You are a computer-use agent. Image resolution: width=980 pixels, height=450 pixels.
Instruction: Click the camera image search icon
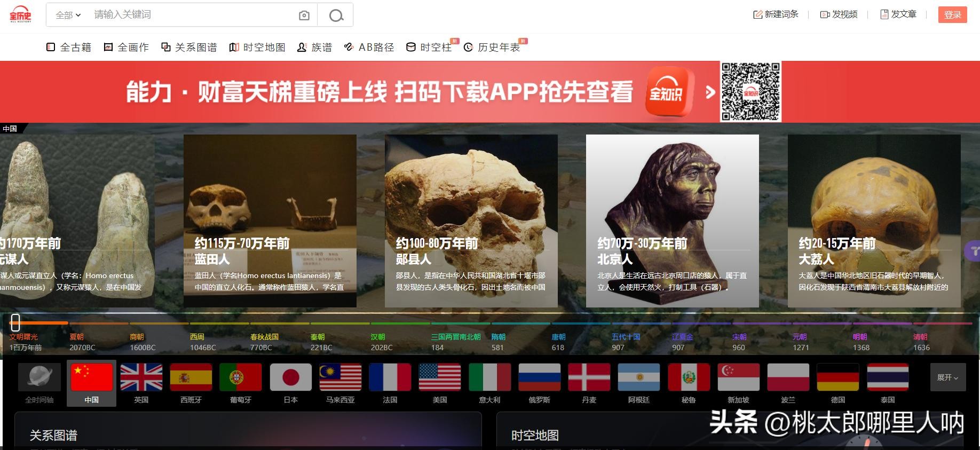pyautogui.click(x=304, y=15)
